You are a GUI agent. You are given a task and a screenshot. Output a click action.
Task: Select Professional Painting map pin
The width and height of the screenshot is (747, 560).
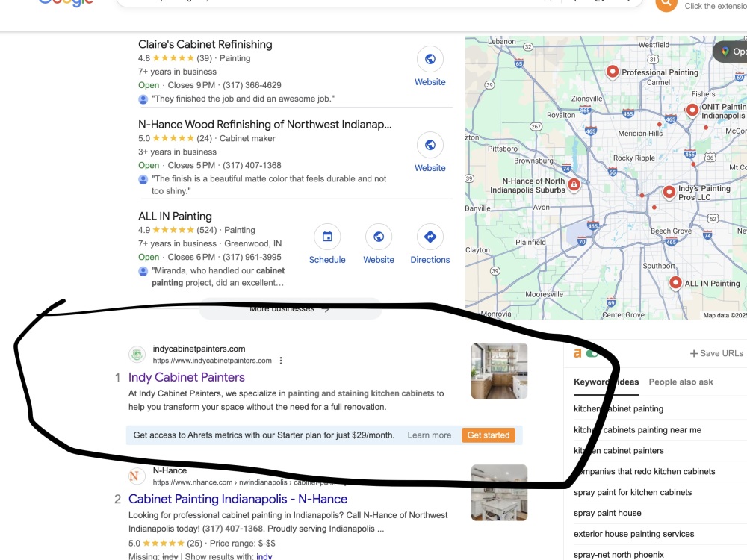point(613,72)
